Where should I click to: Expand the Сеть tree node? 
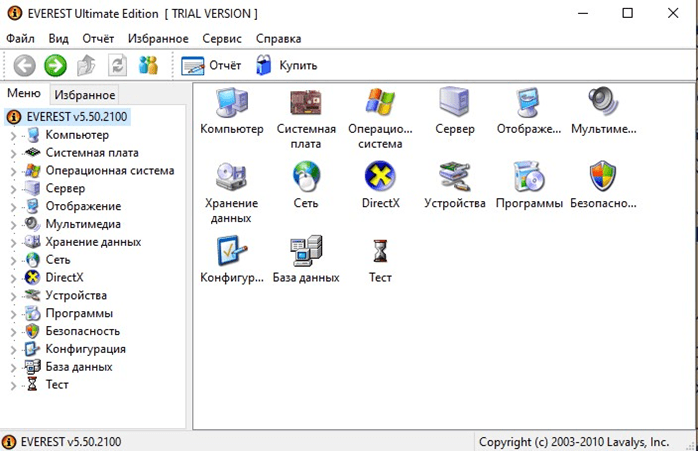[x=13, y=260]
